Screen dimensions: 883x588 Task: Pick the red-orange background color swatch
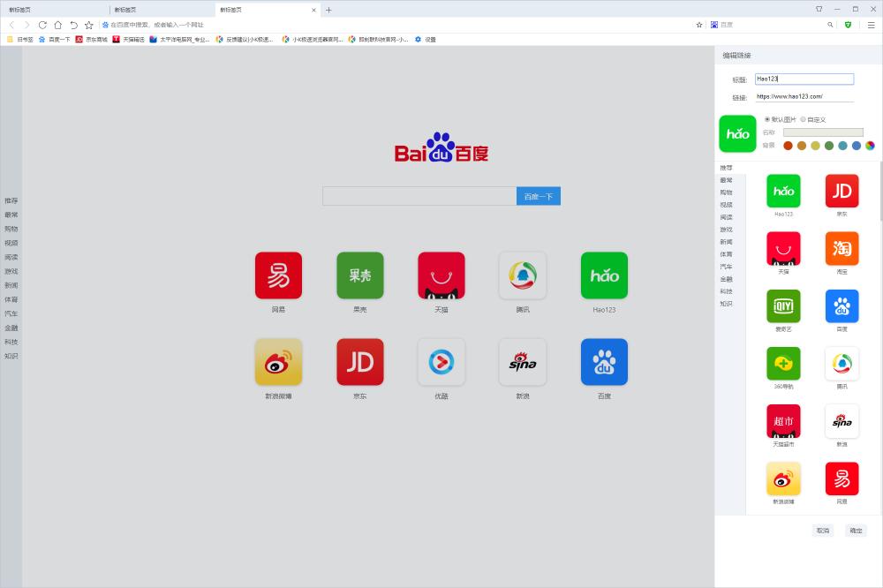[x=788, y=146]
